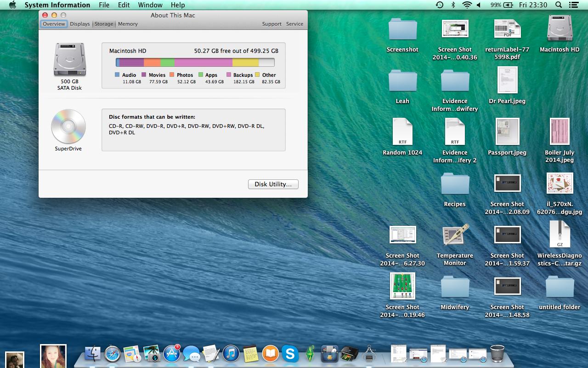Select the Midwifery folder on desktop
Viewport: 588px width, 368px height.
coord(455,287)
